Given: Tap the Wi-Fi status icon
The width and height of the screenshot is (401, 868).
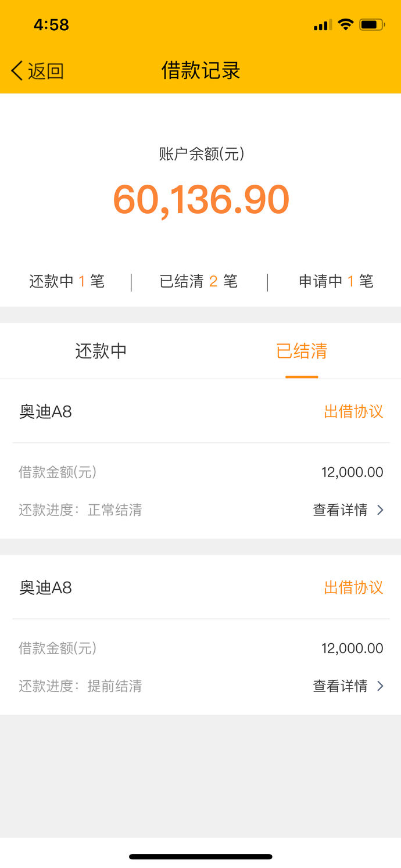Looking at the screenshot, I should point(346,24).
